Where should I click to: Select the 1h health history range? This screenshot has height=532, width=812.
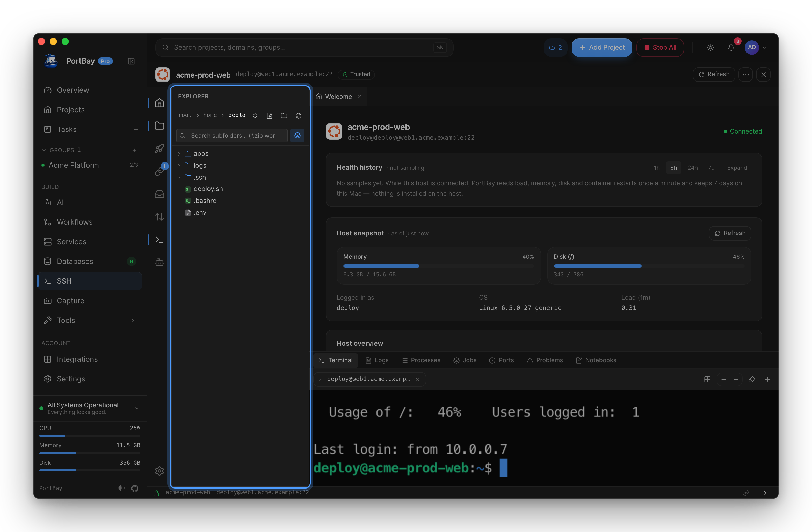pyautogui.click(x=657, y=168)
